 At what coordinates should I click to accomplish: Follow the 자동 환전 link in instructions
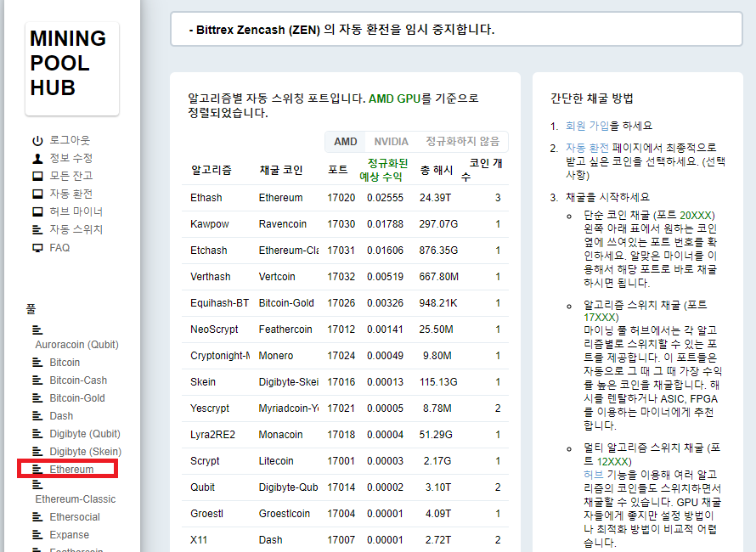point(587,148)
